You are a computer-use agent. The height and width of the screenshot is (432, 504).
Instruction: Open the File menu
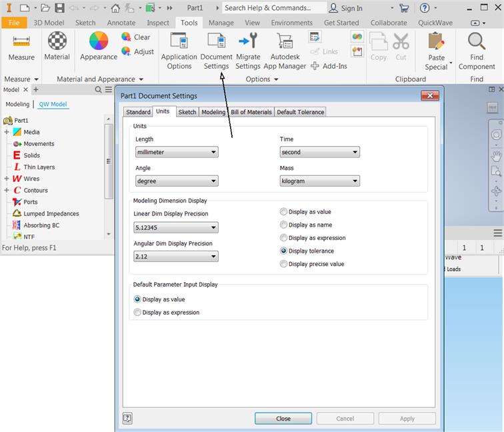[14, 23]
